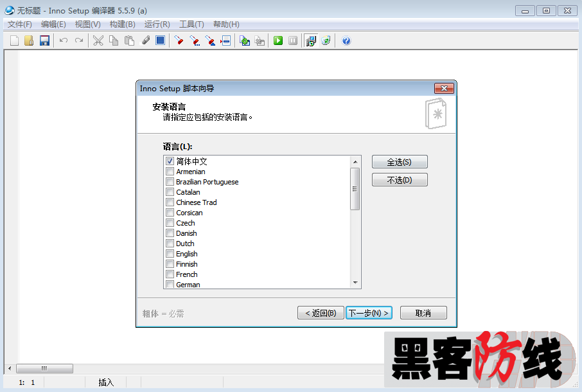Click the Redo arrow icon
The width and height of the screenshot is (582, 392).
78,40
